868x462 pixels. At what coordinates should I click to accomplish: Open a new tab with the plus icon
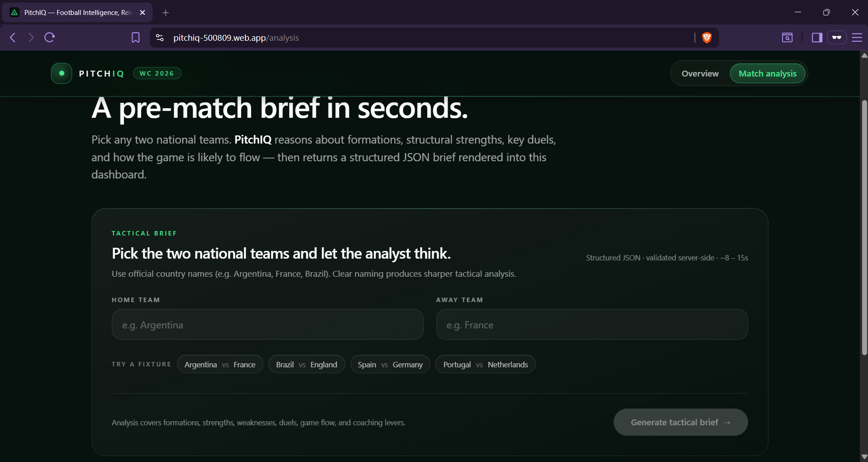tap(166, 13)
